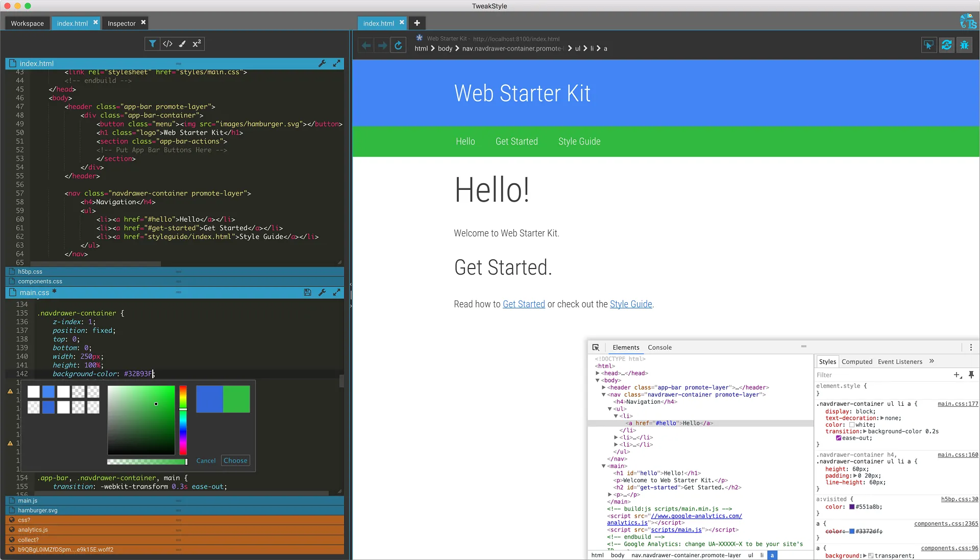
Task: Switch to the Console tab in DevTools
Action: 659,347
